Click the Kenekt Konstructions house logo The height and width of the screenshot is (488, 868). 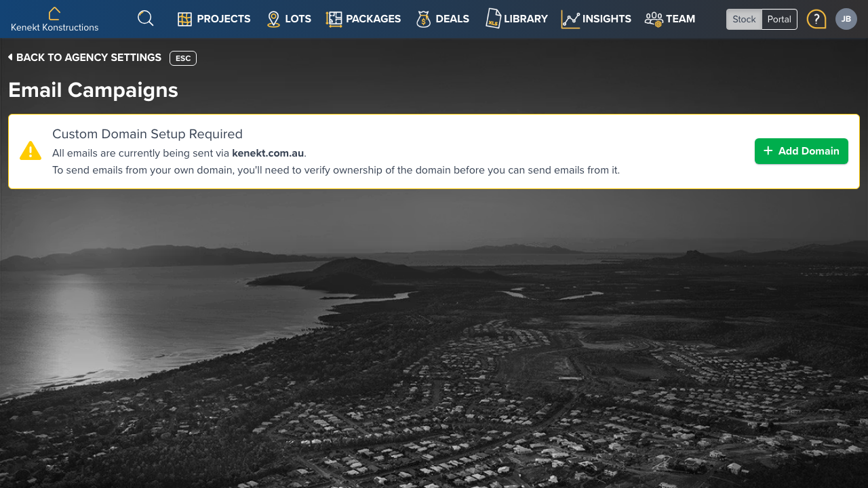point(54,13)
